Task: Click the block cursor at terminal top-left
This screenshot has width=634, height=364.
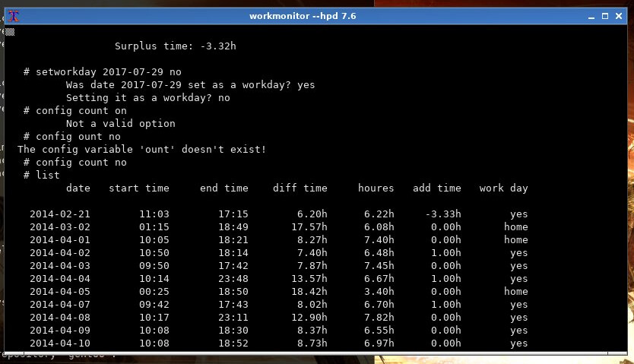Action: 10,32
